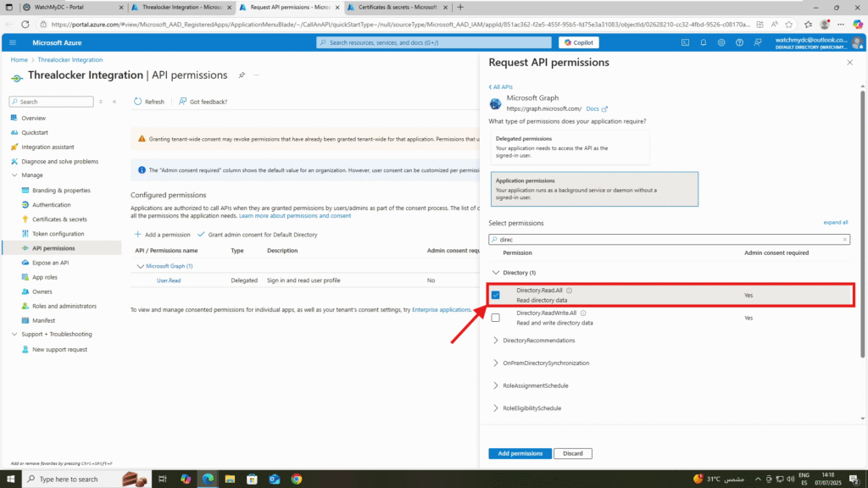Open File Explorer from the taskbar
The image size is (868, 488).
pos(230,480)
